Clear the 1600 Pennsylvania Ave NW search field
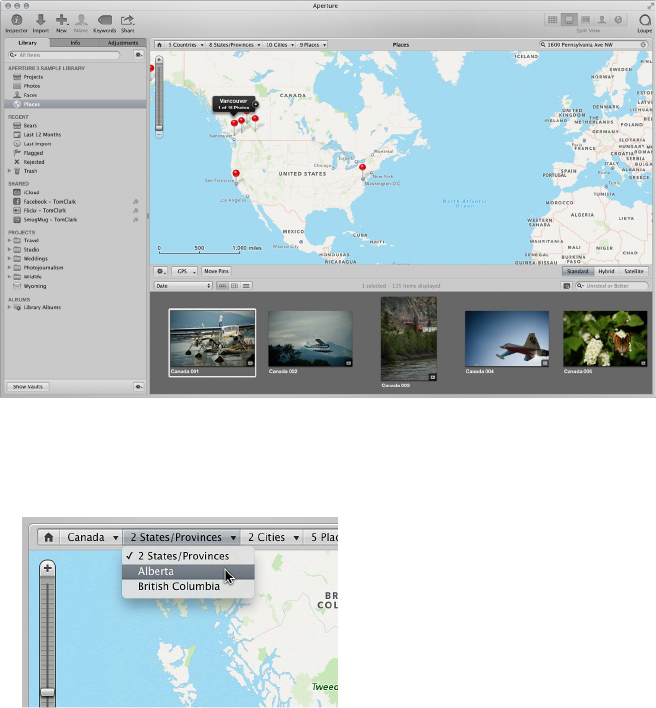The height and width of the screenshot is (708, 656). (x=643, y=45)
